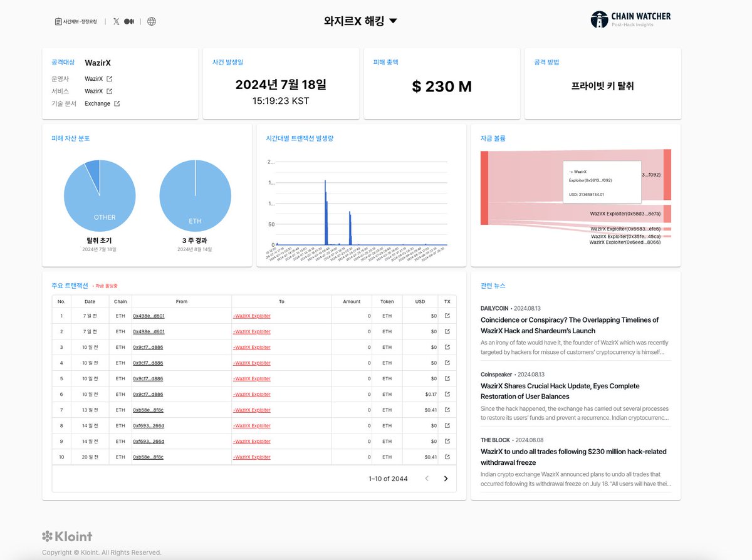This screenshot has width=752, height=560.
Task: Click the $0.17 USD value in row 6
Action: pyautogui.click(x=431, y=394)
